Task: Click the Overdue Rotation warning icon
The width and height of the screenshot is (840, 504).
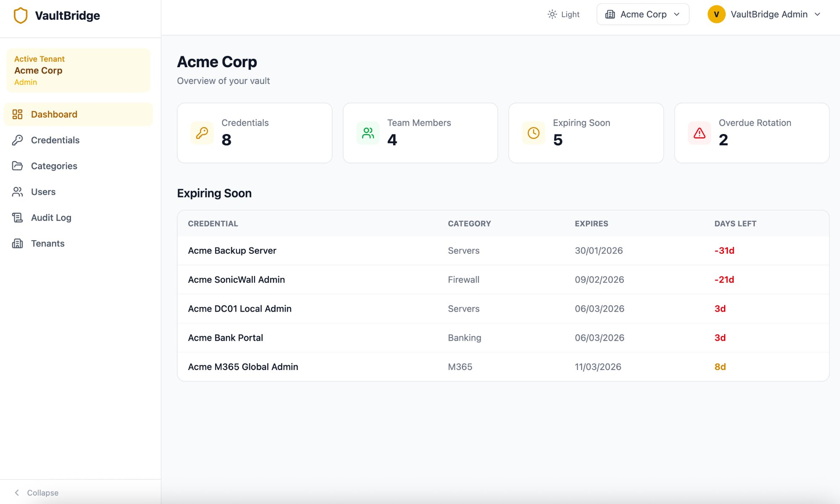Action: [x=698, y=133]
